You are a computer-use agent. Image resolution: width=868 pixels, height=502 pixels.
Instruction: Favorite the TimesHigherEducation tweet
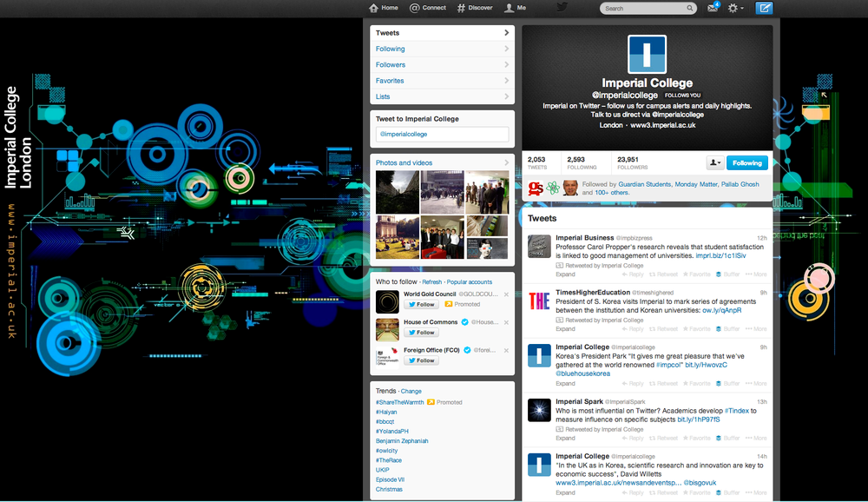click(x=696, y=329)
